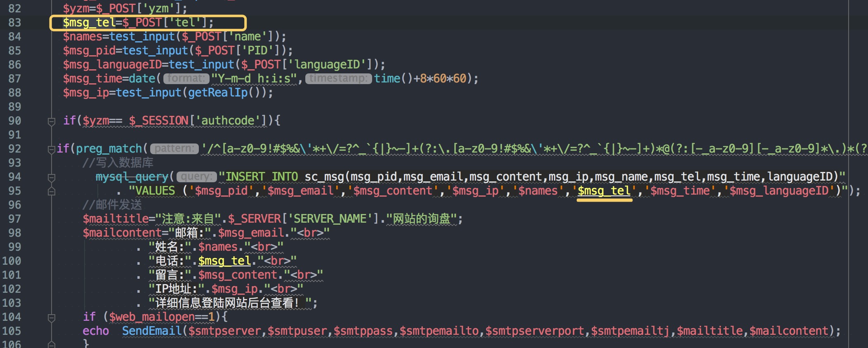The height and width of the screenshot is (348, 868).
Task: Click line number 92 in the gutter
Action: 14,149
